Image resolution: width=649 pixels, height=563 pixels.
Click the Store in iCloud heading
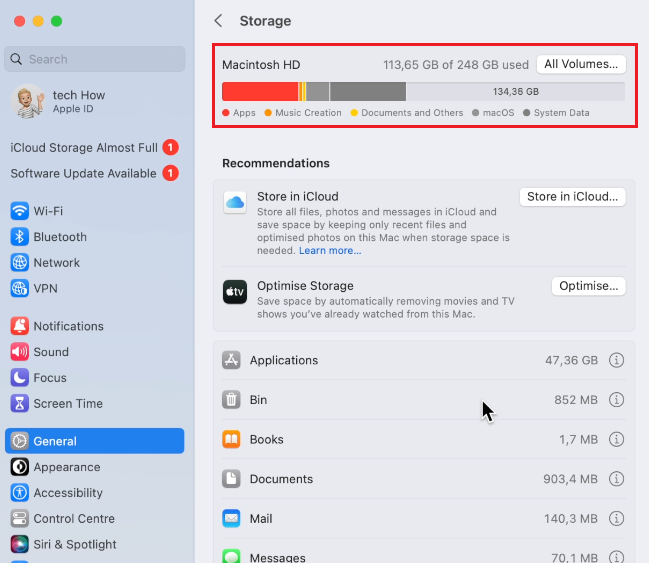point(298,196)
